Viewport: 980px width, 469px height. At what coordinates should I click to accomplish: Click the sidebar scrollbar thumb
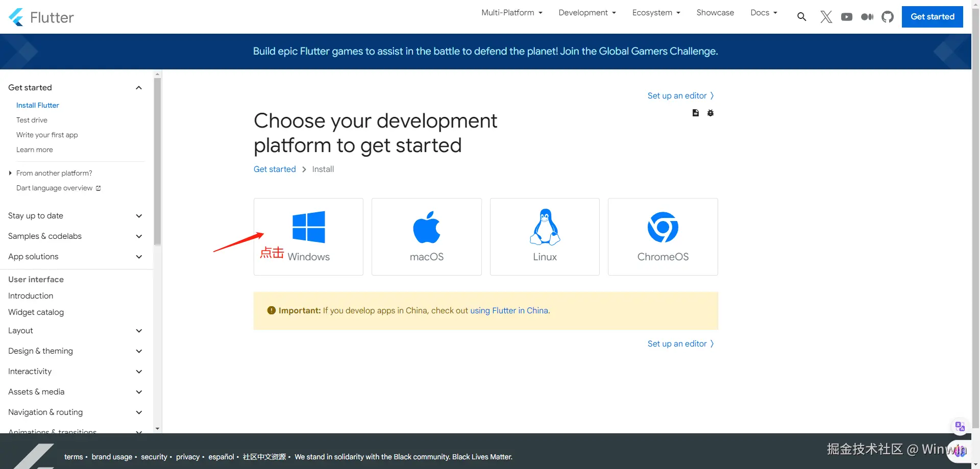pos(157,161)
